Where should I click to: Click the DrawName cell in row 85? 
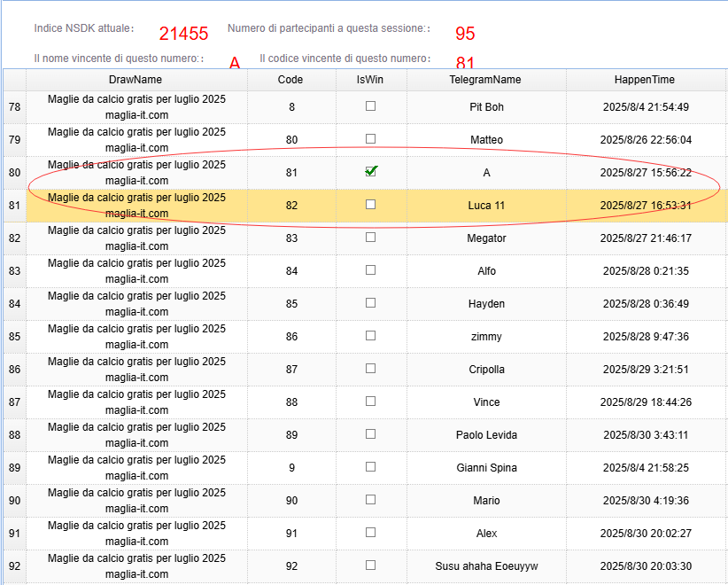[136, 337]
